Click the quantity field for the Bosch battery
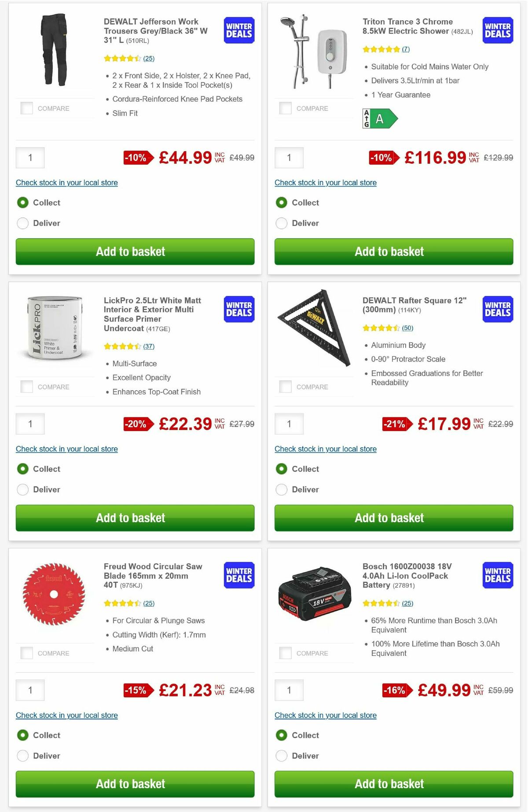Image resolution: width=528 pixels, height=812 pixels. coord(289,690)
